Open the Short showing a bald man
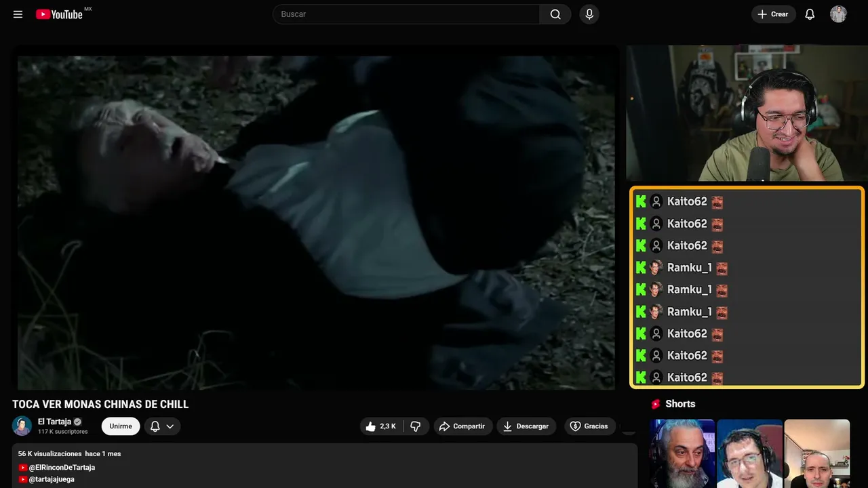Screen dimensions: 868x488 click(816, 453)
